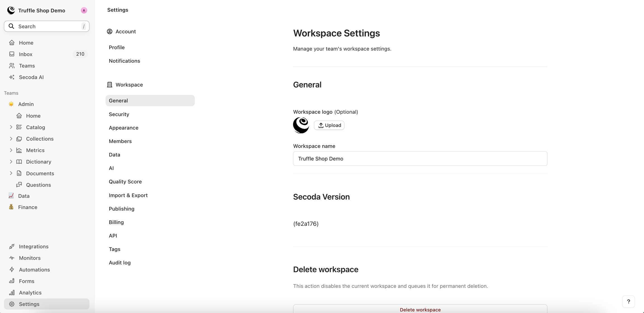Click the Data team label in Teams
This screenshot has width=644, height=313.
click(x=24, y=196)
